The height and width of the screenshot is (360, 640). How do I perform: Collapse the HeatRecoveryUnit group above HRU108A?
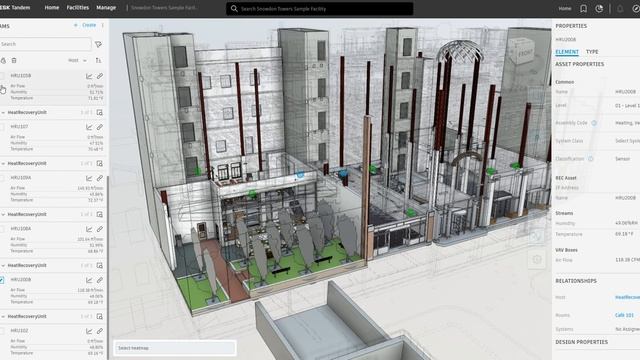click(3, 214)
